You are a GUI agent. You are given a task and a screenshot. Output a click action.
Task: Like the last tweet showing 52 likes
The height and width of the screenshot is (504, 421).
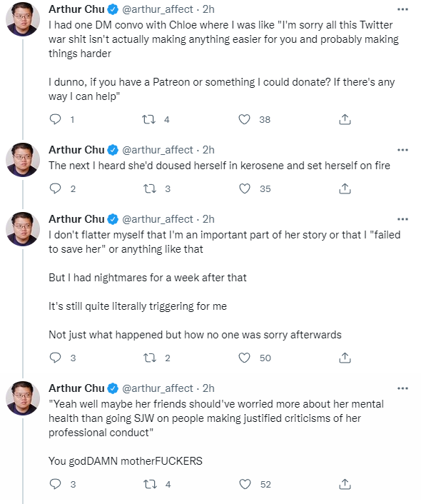[245, 484]
